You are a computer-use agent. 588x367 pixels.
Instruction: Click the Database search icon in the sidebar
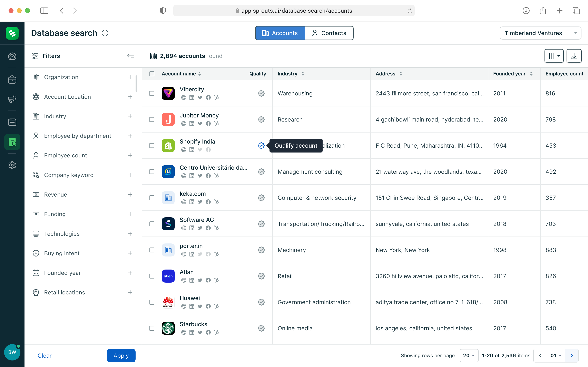coord(12,142)
